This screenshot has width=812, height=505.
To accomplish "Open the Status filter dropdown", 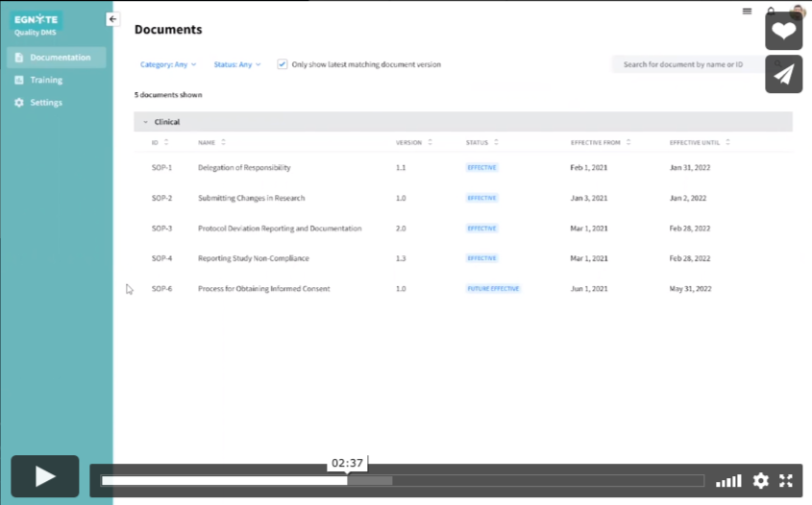I will 236,64.
